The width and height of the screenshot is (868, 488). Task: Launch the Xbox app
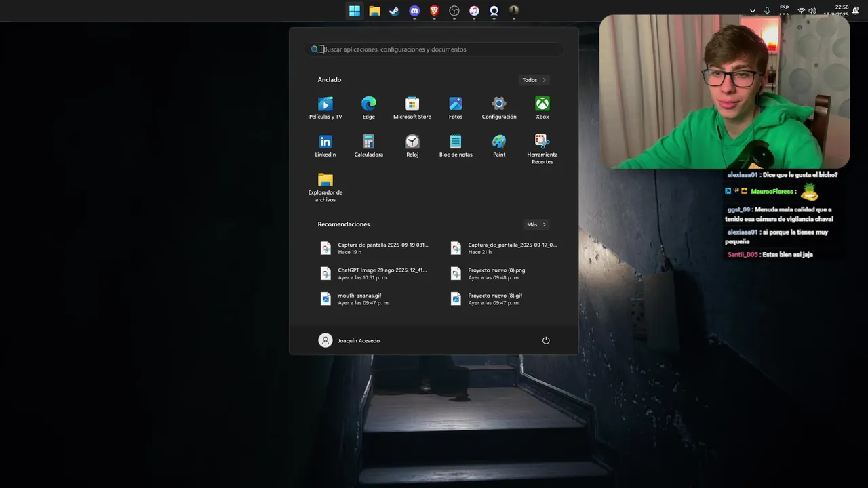click(542, 108)
